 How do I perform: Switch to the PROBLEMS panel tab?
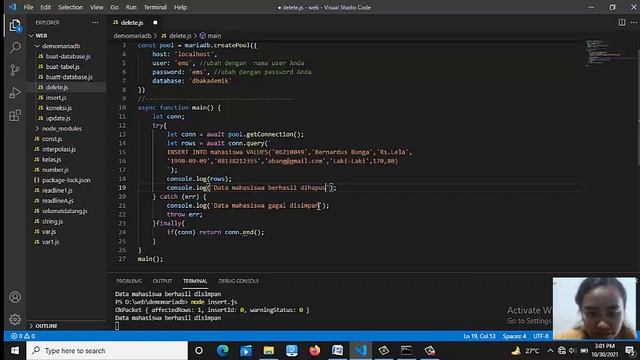pyautogui.click(x=129, y=281)
